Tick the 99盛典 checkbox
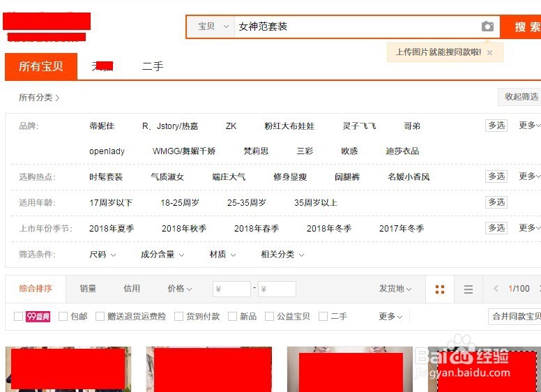Viewport: 541px width, 392px height. pyautogui.click(x=18, y=317)
